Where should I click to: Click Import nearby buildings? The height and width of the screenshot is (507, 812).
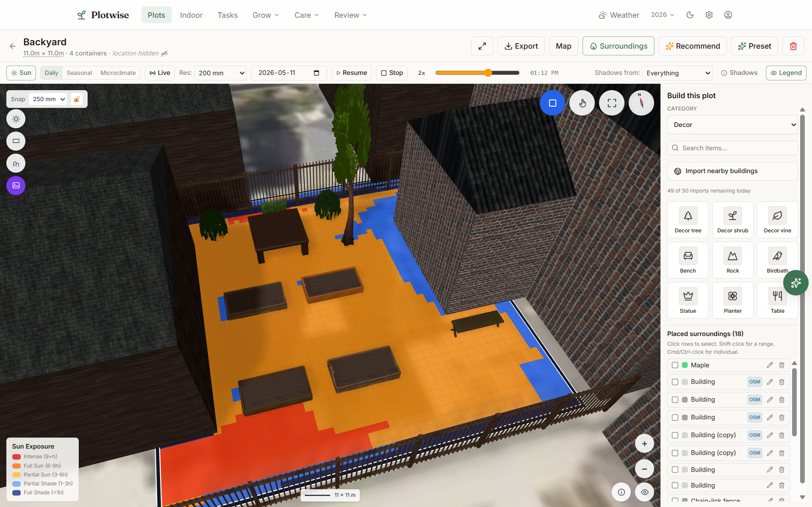click(732, 171)
